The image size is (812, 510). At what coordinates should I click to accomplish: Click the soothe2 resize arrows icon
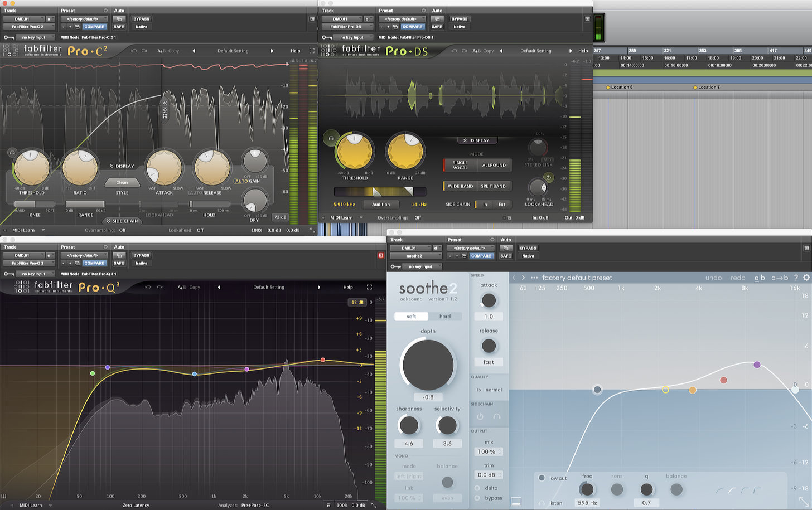click(x=804, y=501)
